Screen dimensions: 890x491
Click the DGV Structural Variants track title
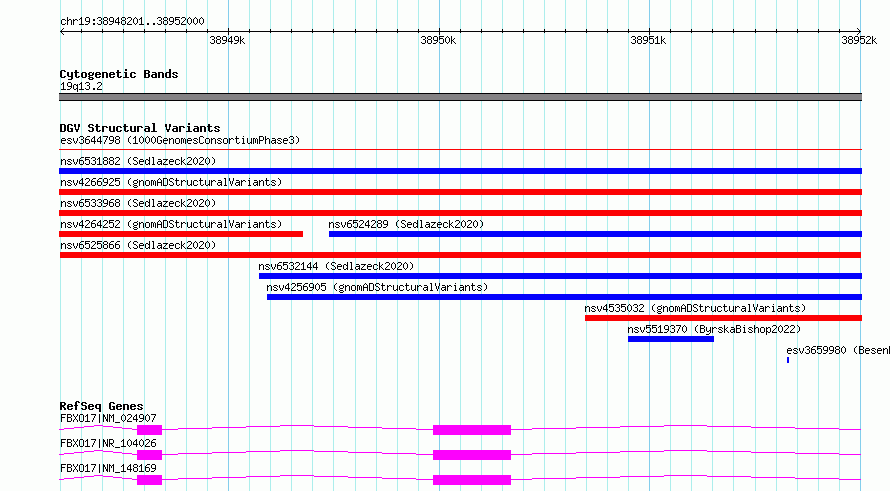140,128
